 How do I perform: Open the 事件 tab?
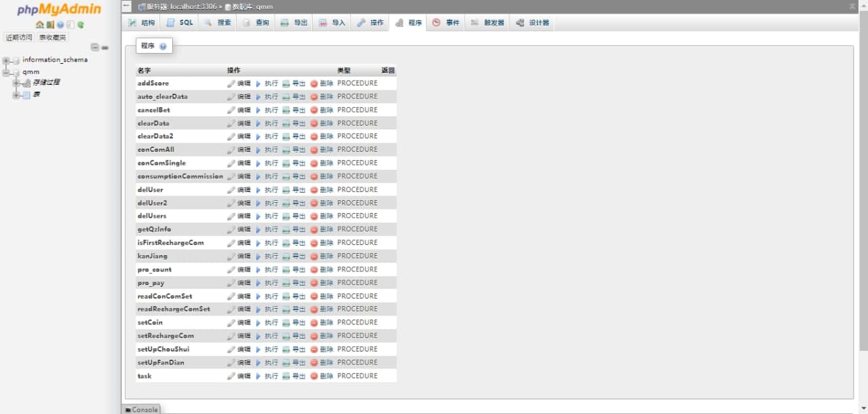pyautogui.click(x=446, y=22)
